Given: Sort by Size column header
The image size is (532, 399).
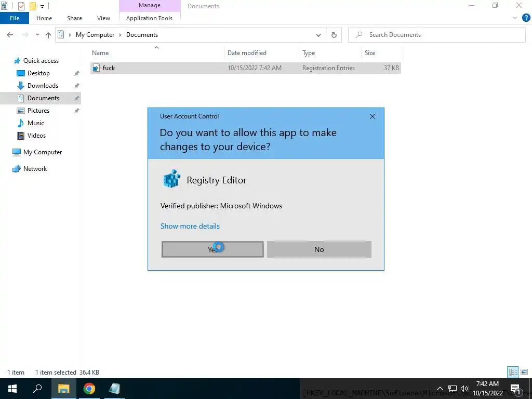Looking at the screenshot, I should point(370,53).
